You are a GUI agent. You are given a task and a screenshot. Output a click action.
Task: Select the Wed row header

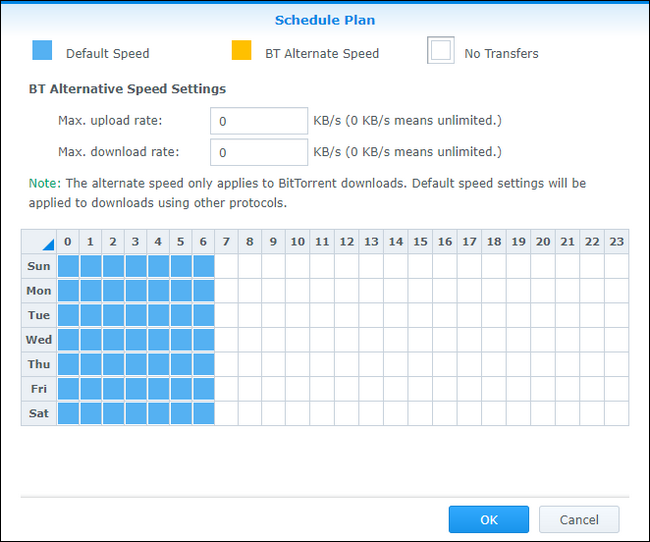click(x=39, y=340)
